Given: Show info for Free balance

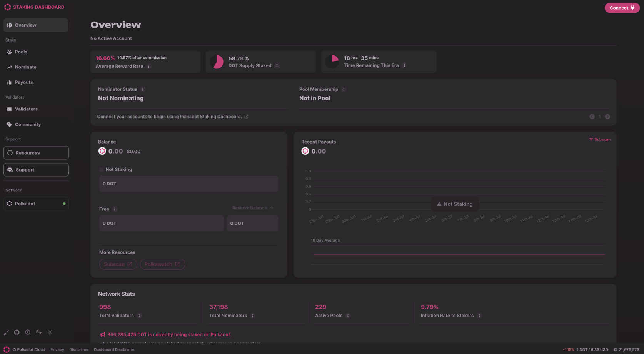Looking at the screenshot, I should [115, 209].
